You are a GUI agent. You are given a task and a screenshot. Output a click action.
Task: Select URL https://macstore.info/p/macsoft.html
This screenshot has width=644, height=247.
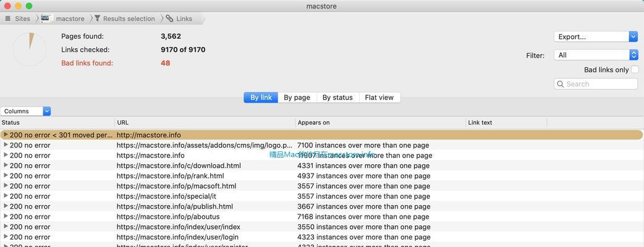click(176, 186)
